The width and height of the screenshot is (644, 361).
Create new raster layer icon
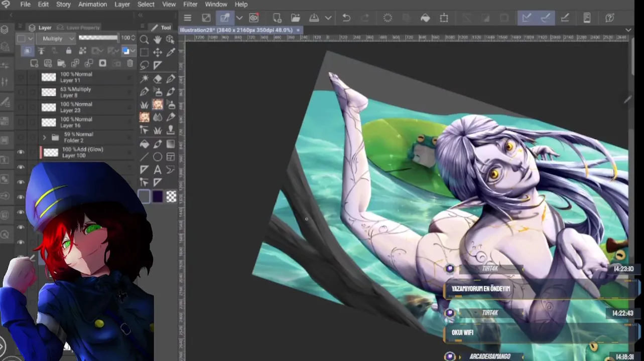click(x=34, y=63)
